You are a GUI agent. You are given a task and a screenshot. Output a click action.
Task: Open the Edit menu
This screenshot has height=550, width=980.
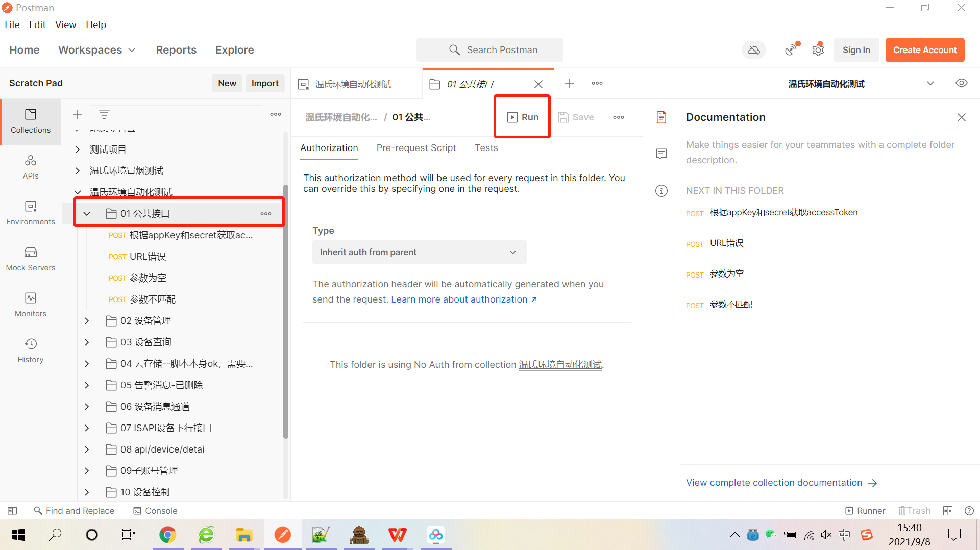(x=37, y=24)
